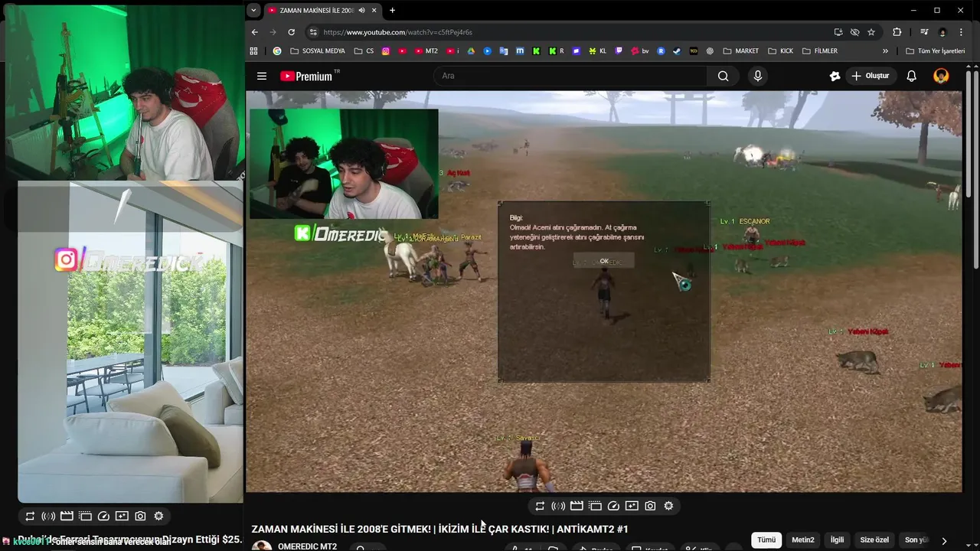Viewport: 980px width, 551px height.
Task: Open YouTube notifications bell
Action: point(911,76)
